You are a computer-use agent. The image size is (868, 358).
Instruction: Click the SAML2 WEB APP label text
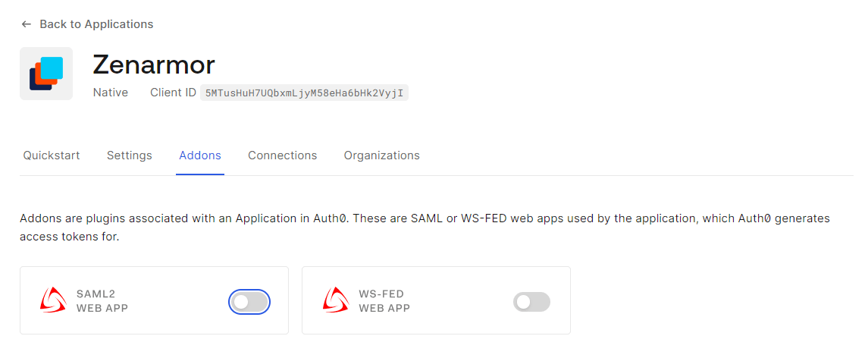(x=102, y=301)
